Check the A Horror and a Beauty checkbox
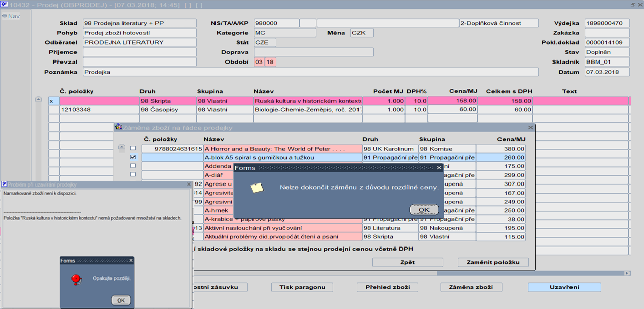The image size is (644, 309). click(133, 149)
